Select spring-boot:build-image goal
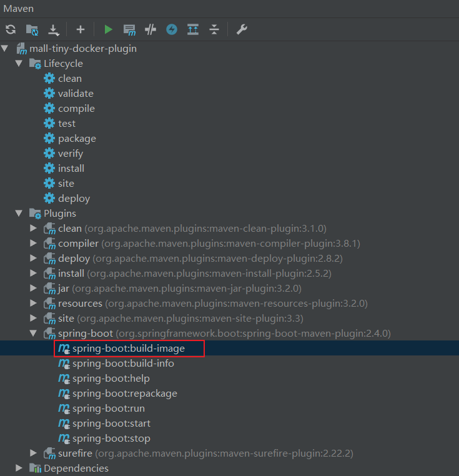This screenshot has width=459, height=476. click(x=129, y=348)
